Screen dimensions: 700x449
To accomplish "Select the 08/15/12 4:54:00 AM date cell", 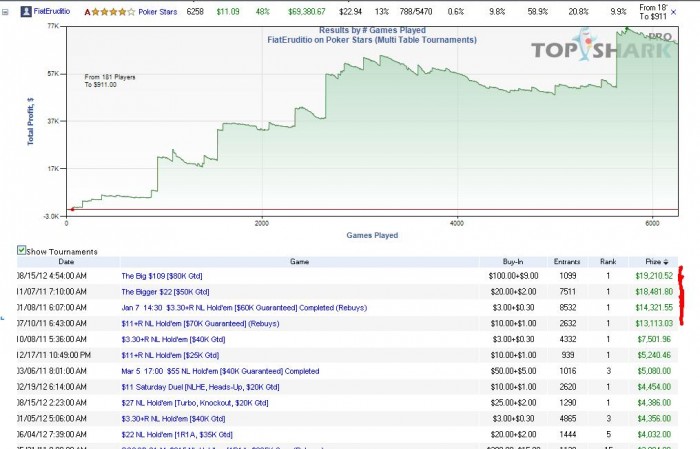I will tap(52, 276).
